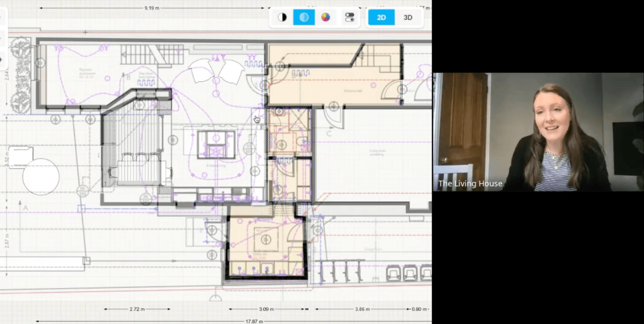Screen dimensions: 644x324
Task: Switch to the 2D tab
Action: click(x=381, y=17)
